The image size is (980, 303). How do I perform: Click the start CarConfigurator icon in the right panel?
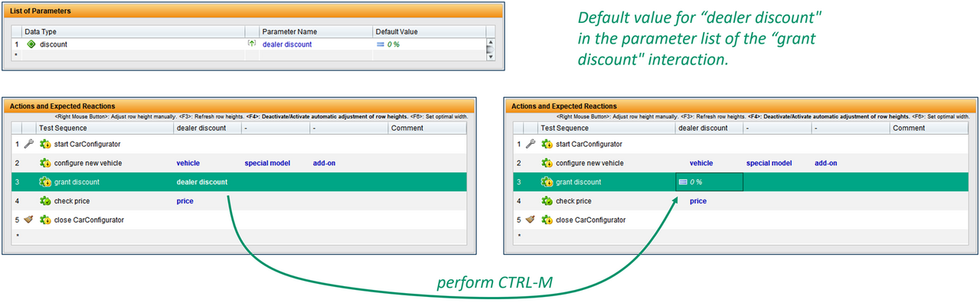[547, 144]
